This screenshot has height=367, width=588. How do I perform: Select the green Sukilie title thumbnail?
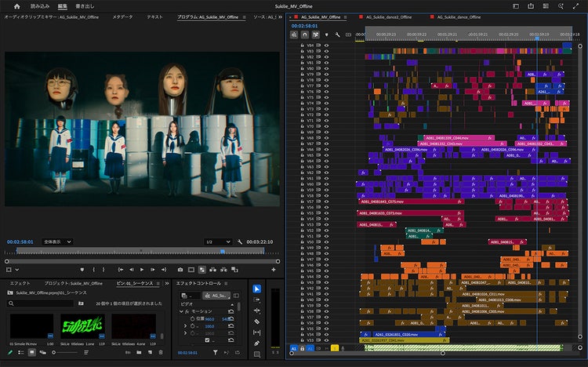[x=82, y=325]
